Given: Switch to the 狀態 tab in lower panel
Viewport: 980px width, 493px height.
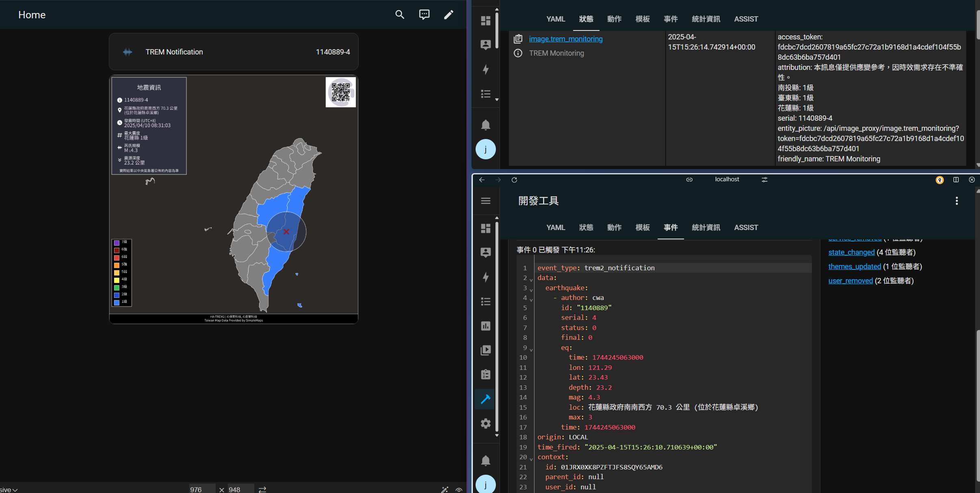Looking at the screenshot, I should click(x=586, y=228).
